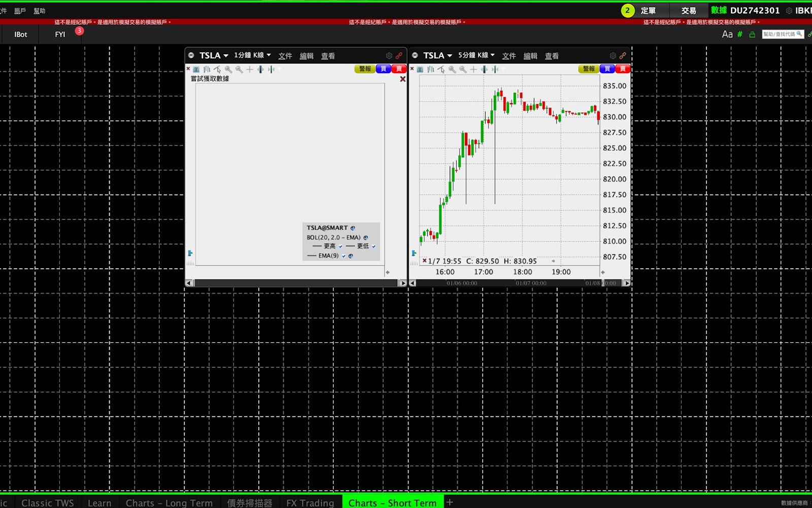Open settings gear of 5-minute chart window
The image size is (812, 508).
[613, 56]
